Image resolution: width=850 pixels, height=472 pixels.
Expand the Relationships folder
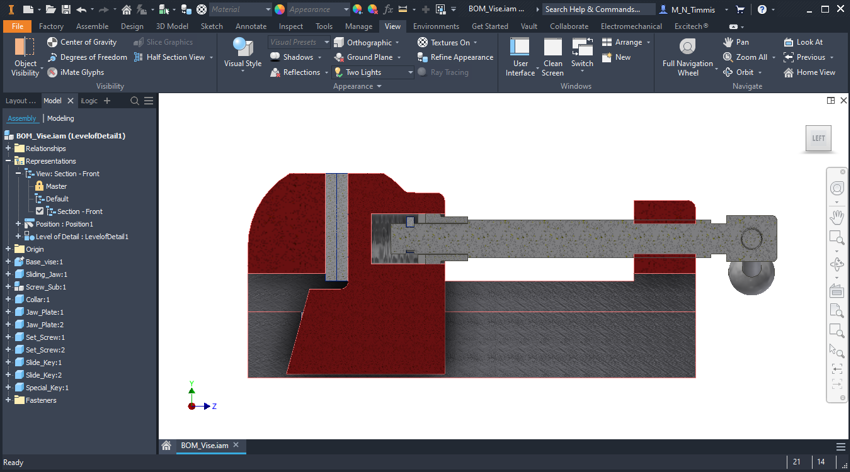[8, 148]
